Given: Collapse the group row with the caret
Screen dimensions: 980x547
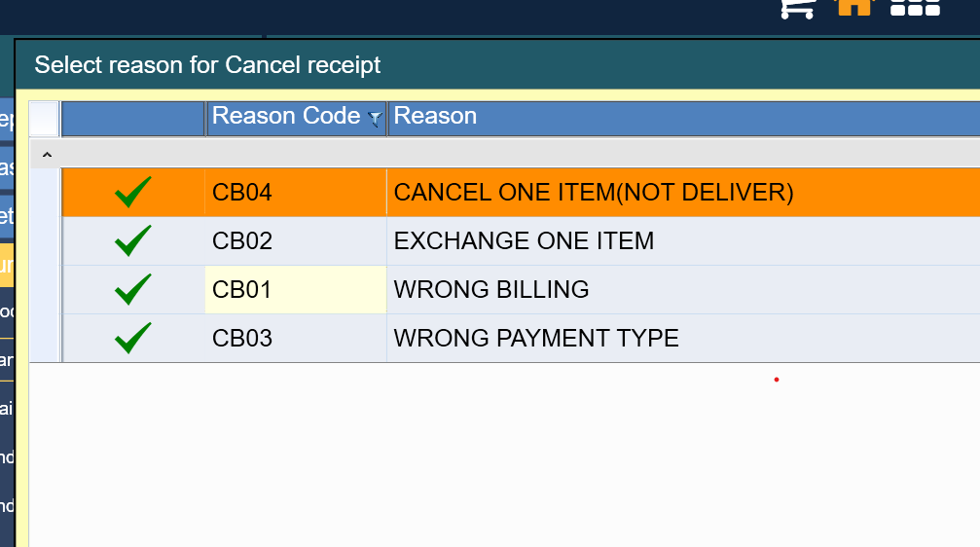Looking at the screenshot, I should pos(47,154).
